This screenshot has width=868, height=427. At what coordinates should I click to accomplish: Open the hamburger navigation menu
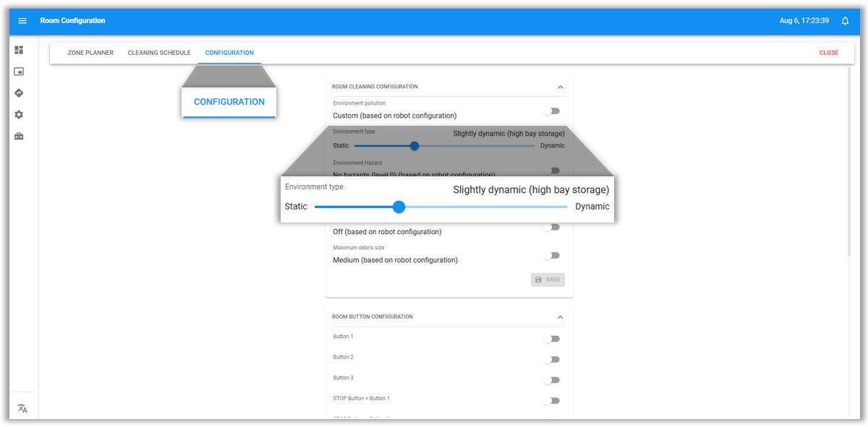pyautogui.click(x=22, y=21)
